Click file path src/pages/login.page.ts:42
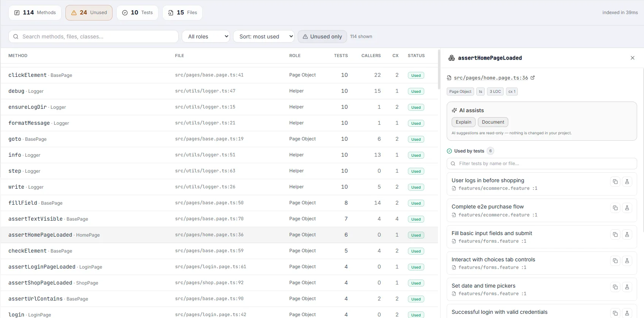The height and width of the screenshot is (318, 644). click(x=211, y=315)
